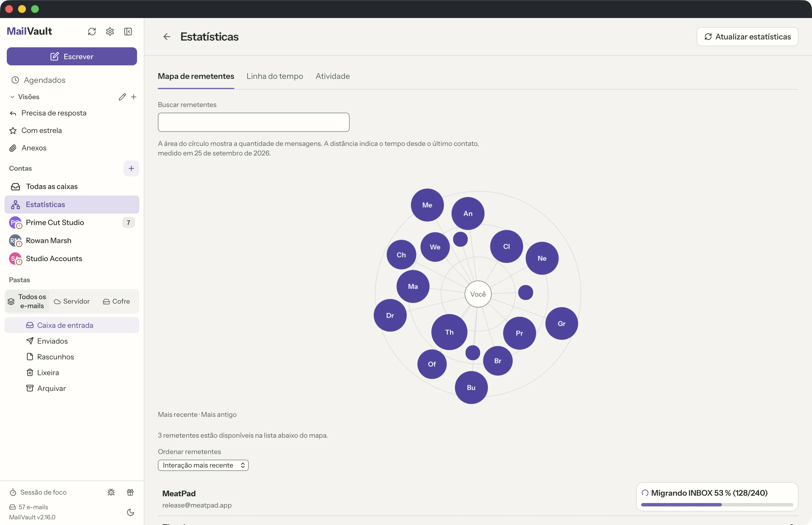The image size is (812, 525).
Task: Click the Escrever compose button
Action: pos(72,56)
